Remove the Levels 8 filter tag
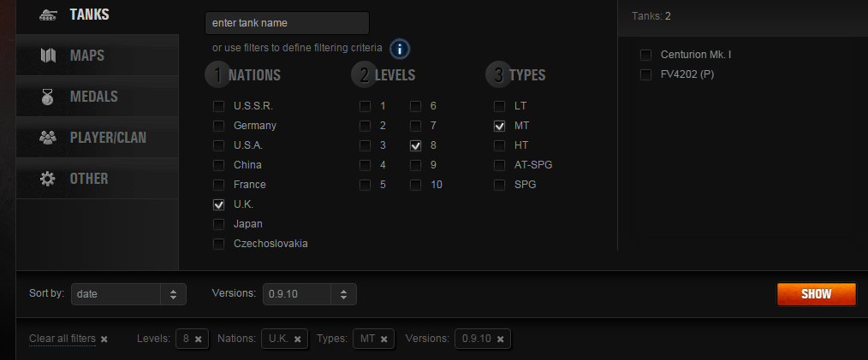The width and height of the screenshot is (868, 360). tap(199, 339)
